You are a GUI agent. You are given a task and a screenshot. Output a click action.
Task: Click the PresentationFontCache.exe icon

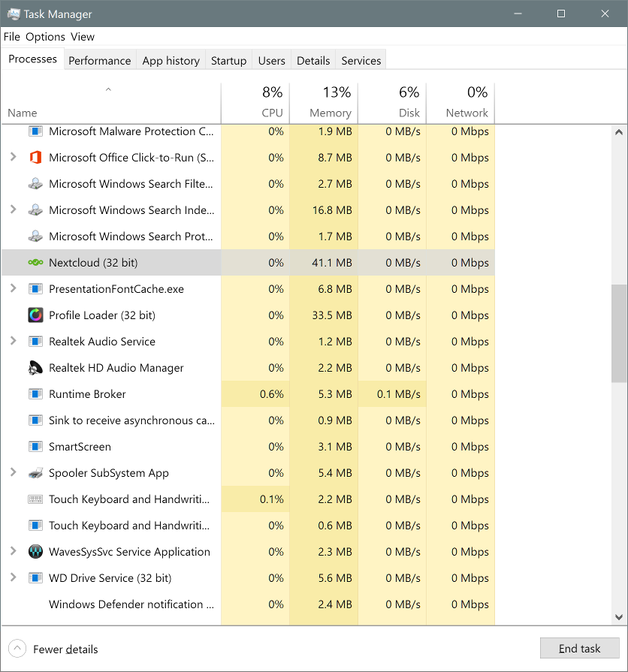click(x=35, y=289)
